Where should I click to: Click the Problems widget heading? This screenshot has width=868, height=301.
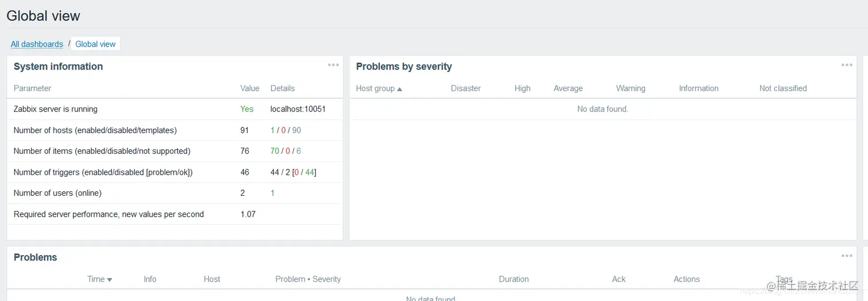tap(36, 257)
